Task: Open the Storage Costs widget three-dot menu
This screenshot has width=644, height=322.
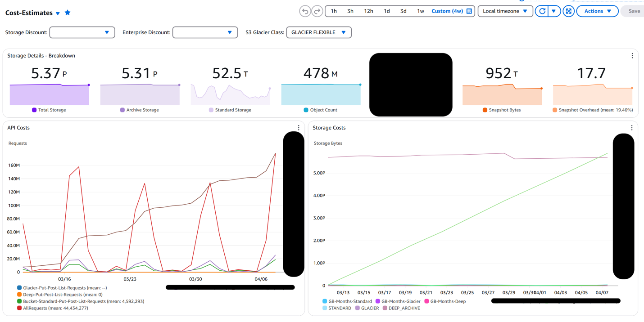Action: 631,128
